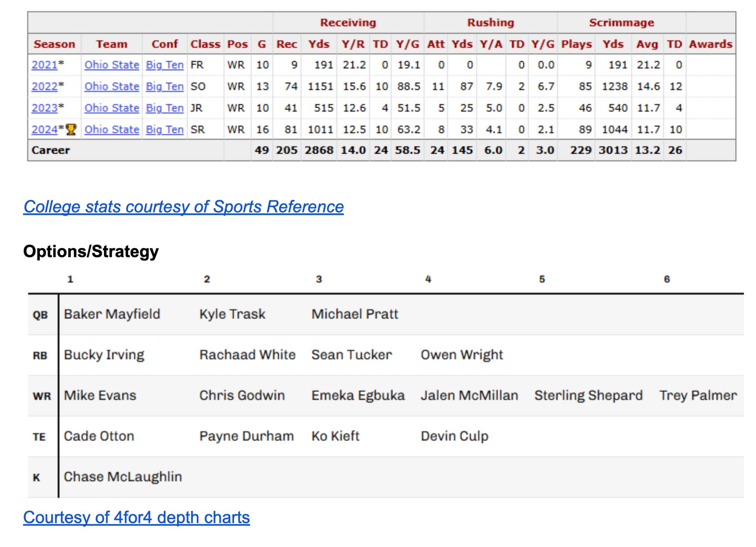Open Big Ten link in 2021 row
Viewport: 756px width, 547px height.
coord(165,65)
